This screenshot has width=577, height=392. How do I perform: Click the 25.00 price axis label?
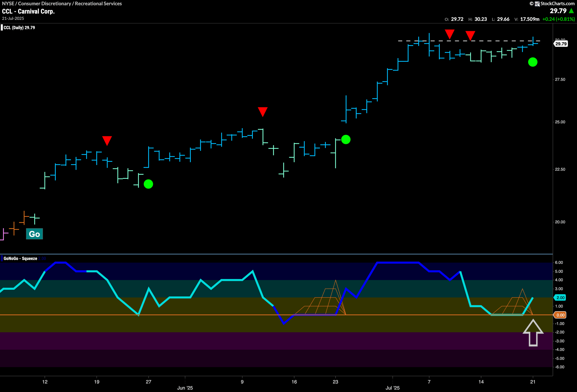click(560, 122)
